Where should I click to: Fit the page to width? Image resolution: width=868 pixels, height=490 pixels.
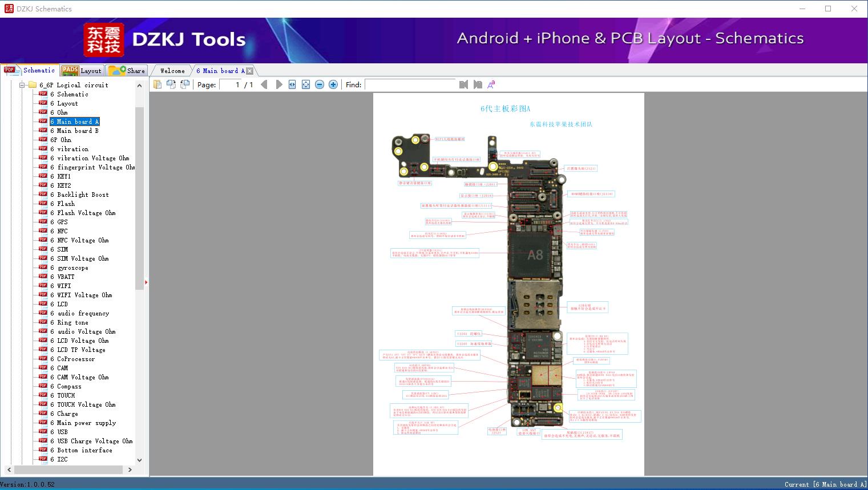[292, 84]
